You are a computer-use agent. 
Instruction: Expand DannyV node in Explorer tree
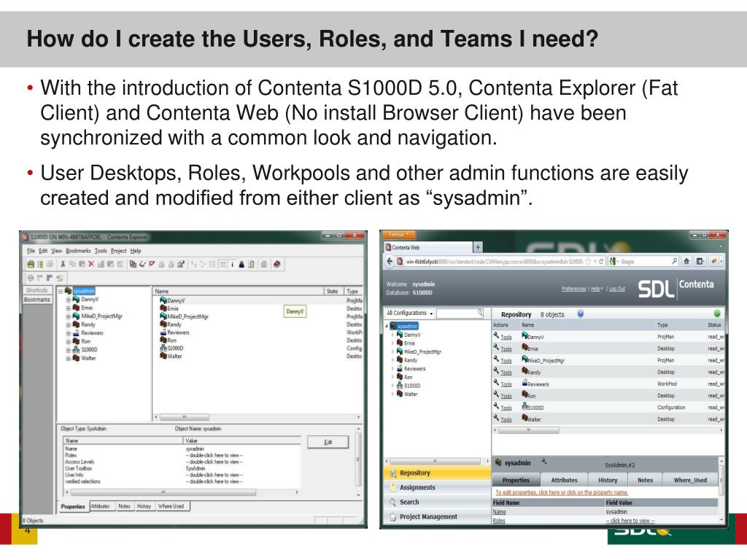(x=68, y=300)
